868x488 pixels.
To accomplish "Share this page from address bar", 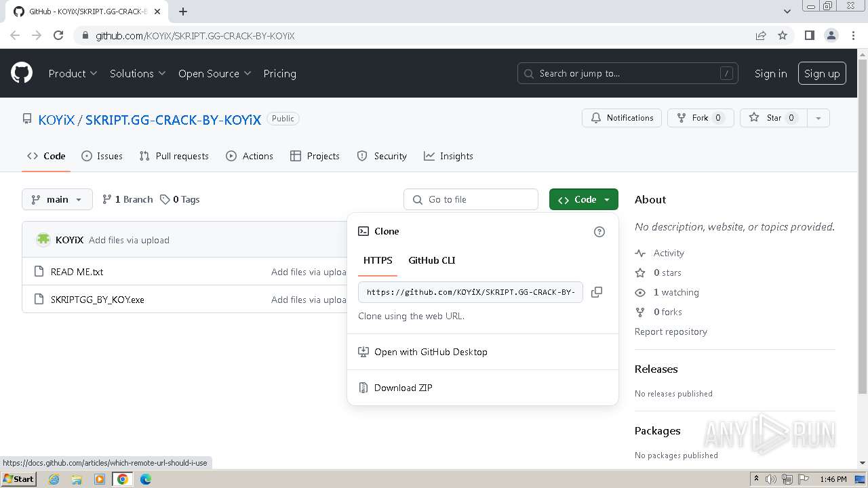I will [x=761, y=35].
